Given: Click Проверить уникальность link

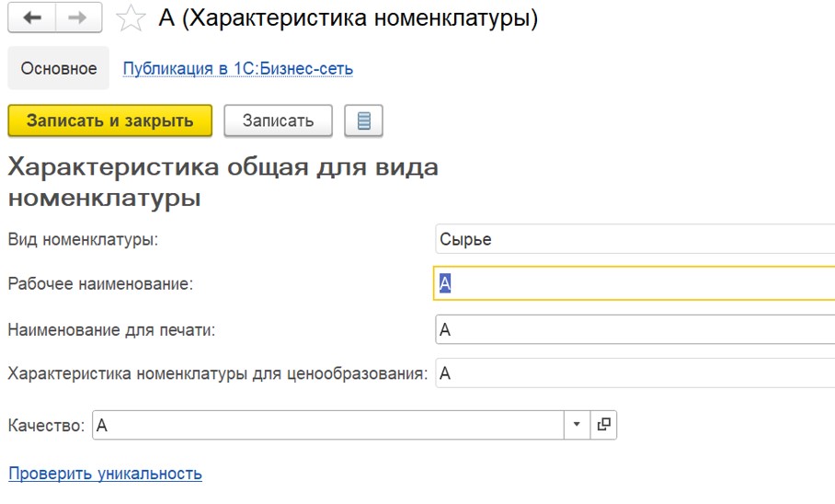Looking at the screenshot, I should (106, 474).
